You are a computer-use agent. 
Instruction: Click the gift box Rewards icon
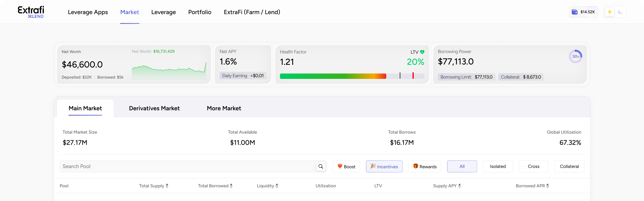pyautogui.click(x=416, y=166)
